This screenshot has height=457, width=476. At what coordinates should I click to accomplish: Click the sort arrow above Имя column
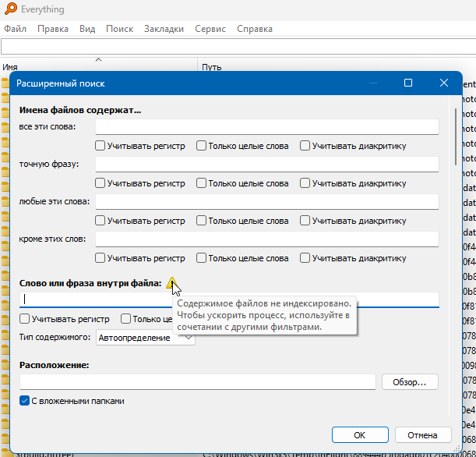pyautogui.click(x=98, y=59)
